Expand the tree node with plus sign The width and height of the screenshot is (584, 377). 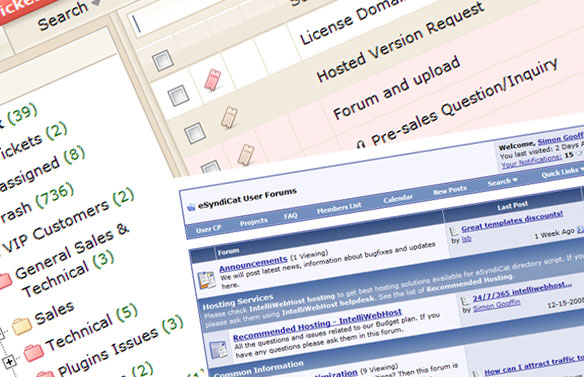9,361
